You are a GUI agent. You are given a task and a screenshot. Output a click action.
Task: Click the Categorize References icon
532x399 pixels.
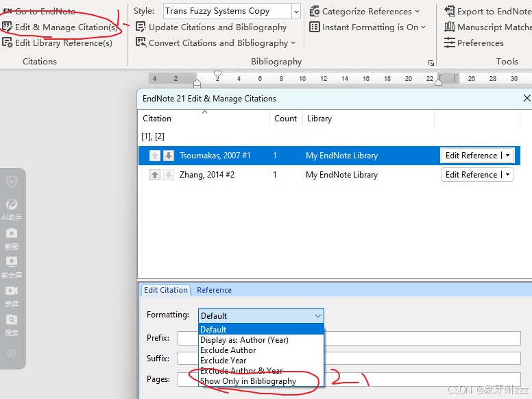(315, 11)
